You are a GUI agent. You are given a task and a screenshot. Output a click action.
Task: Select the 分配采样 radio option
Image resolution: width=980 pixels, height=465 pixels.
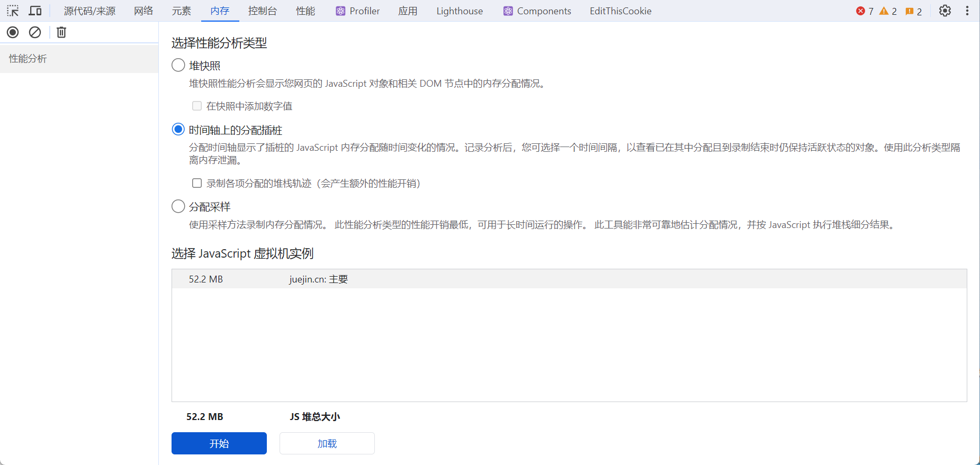178,206
